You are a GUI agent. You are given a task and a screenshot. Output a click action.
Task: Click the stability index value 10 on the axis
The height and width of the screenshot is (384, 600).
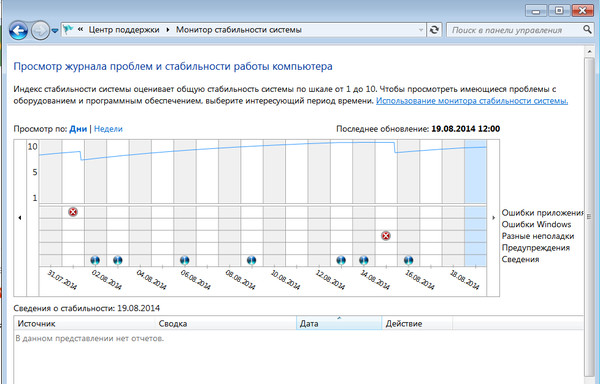click(33, 146)
